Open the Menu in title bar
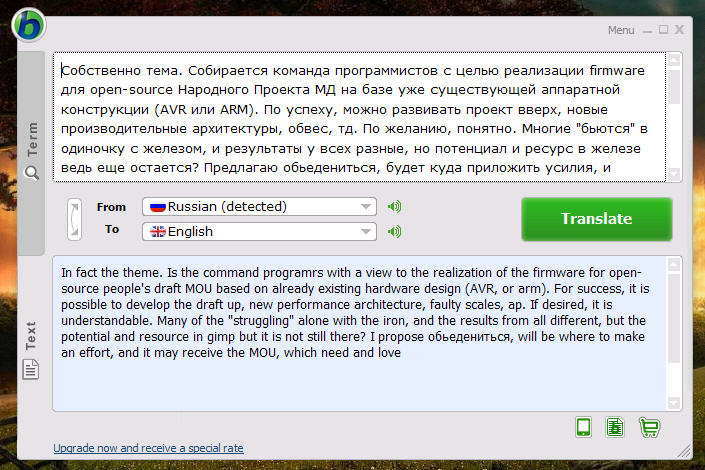 (621, 30)
